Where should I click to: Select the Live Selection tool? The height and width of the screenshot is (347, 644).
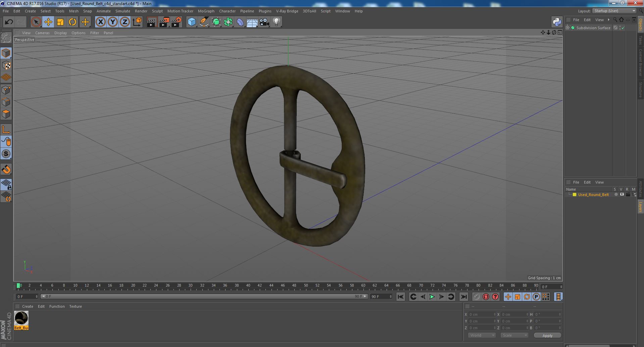(36, 22)
